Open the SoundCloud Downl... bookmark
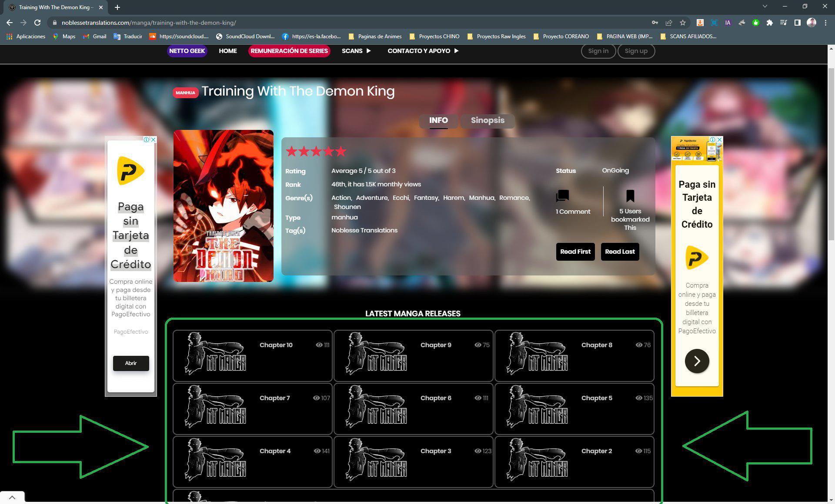Image resolution: width=835 pixels, height=504 pixels. click(246, 36)
